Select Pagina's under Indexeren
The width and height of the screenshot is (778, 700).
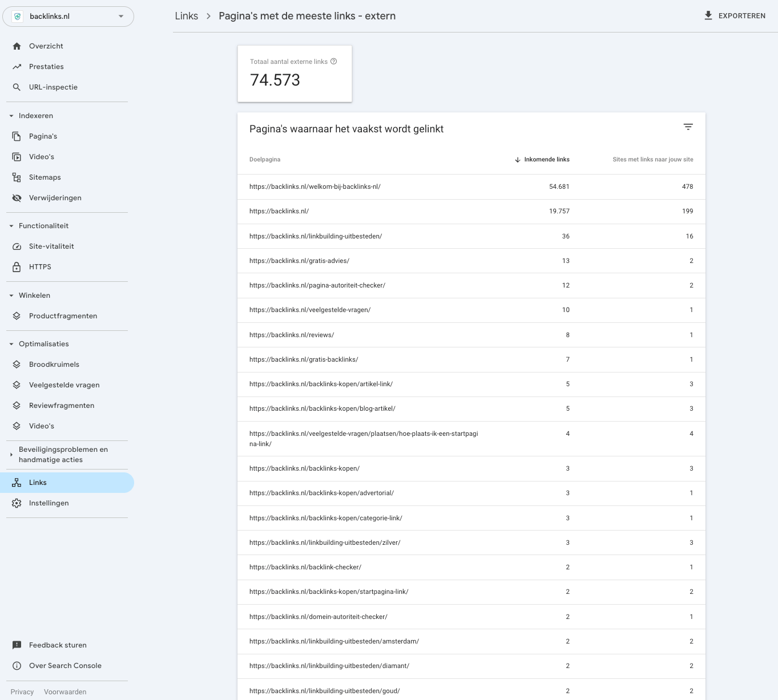(x=43, y=136)
